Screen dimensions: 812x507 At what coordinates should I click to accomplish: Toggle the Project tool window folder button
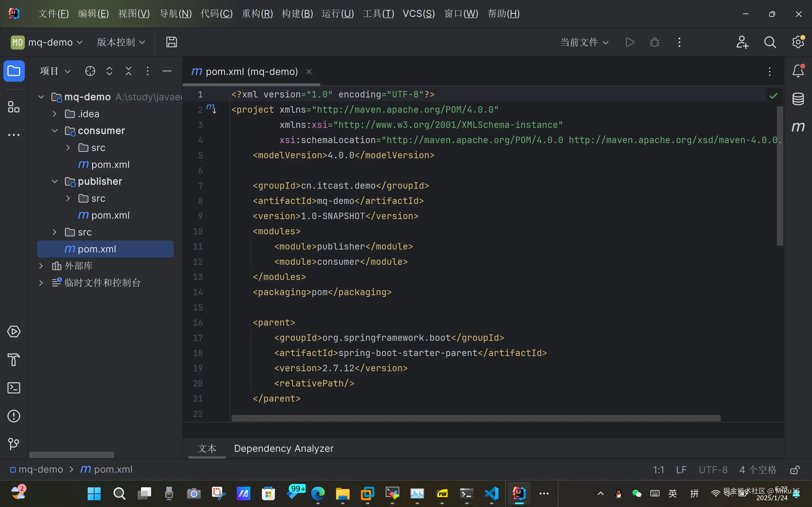click(x=14, y=71)
